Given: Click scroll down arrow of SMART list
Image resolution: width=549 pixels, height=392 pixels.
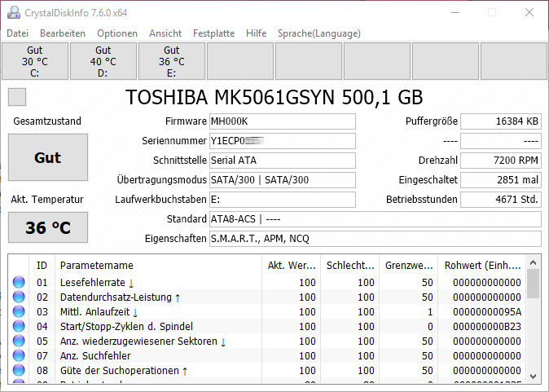Looking at the screenshot, I should point(534,377).
